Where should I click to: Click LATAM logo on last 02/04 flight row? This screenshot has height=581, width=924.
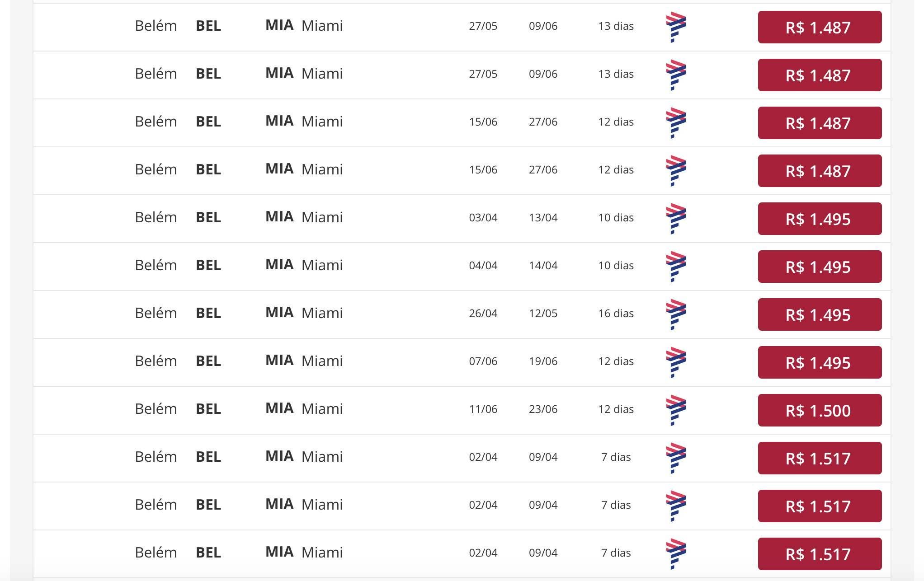point(676,554)
